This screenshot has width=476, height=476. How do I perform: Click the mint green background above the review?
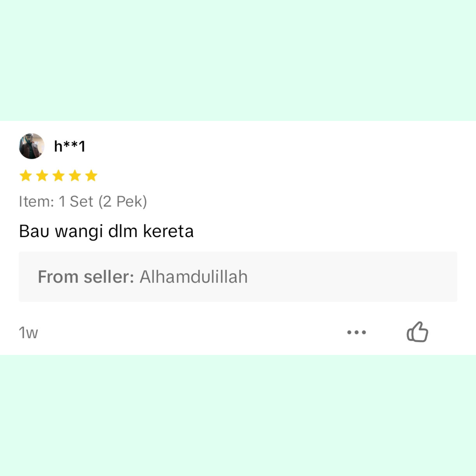(238, 60)
